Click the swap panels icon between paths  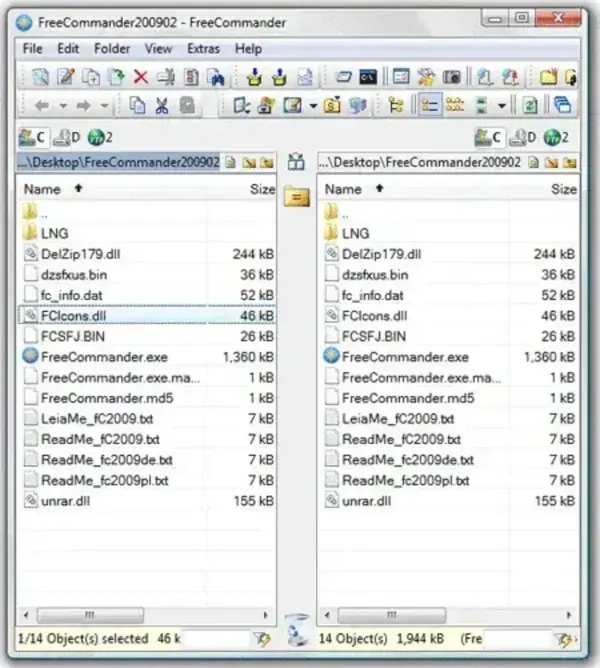tap(296, 162)
